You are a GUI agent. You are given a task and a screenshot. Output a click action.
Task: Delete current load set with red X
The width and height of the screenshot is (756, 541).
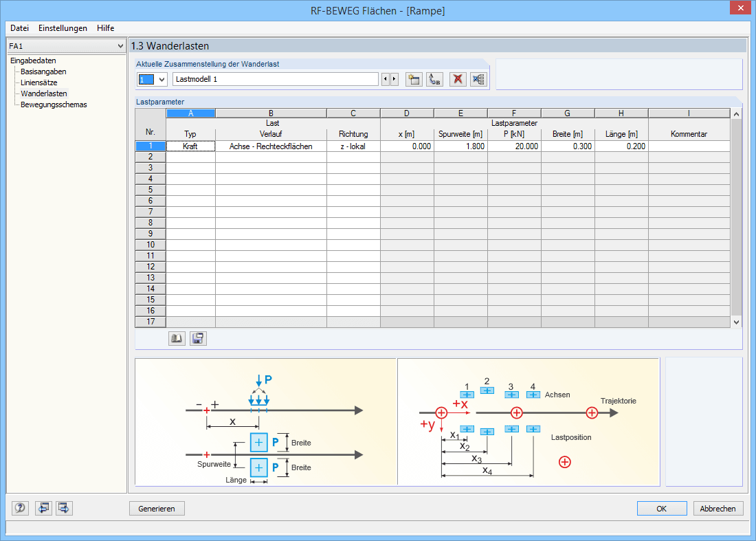tap(458, 80)
